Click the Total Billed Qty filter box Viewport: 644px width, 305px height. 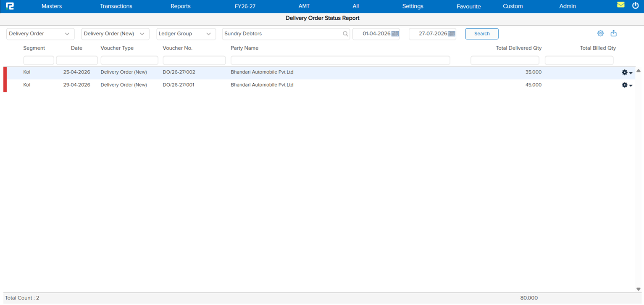pyautogui.click(x=579, y=61)
